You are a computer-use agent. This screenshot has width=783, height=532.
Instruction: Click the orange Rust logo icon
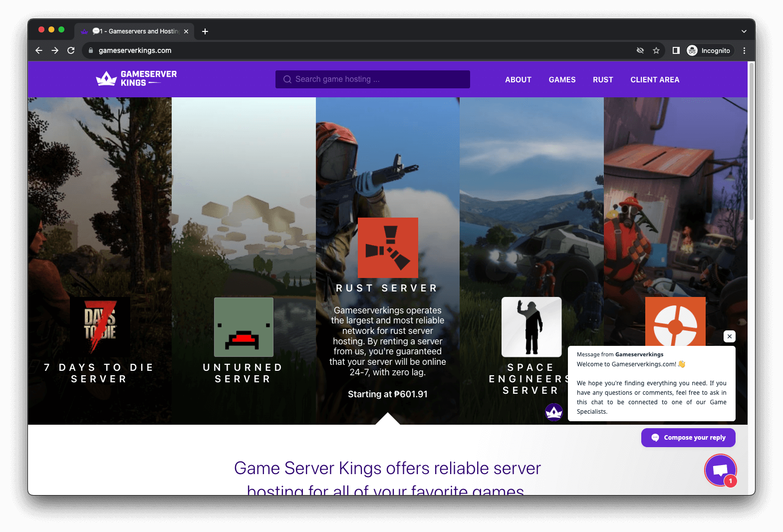(388, 248)
